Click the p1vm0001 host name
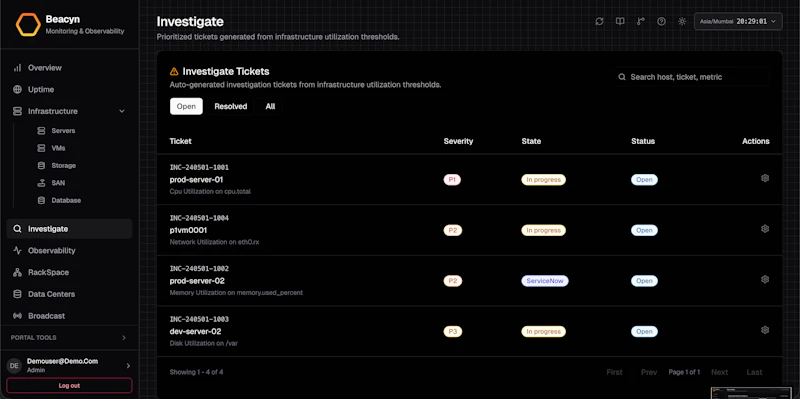800x399 pixels. (x=188, y=230)
